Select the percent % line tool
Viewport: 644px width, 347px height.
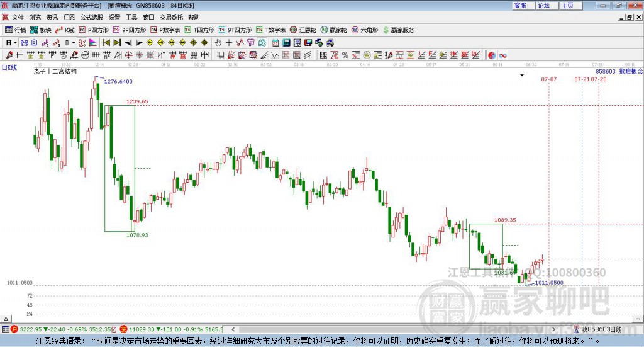[x=345, y=55]
